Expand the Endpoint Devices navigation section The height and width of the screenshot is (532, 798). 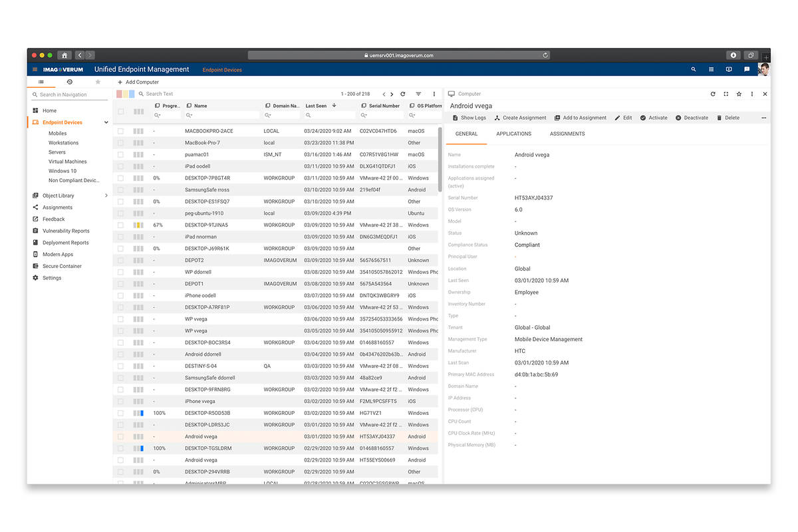click(x=106, y=122)
